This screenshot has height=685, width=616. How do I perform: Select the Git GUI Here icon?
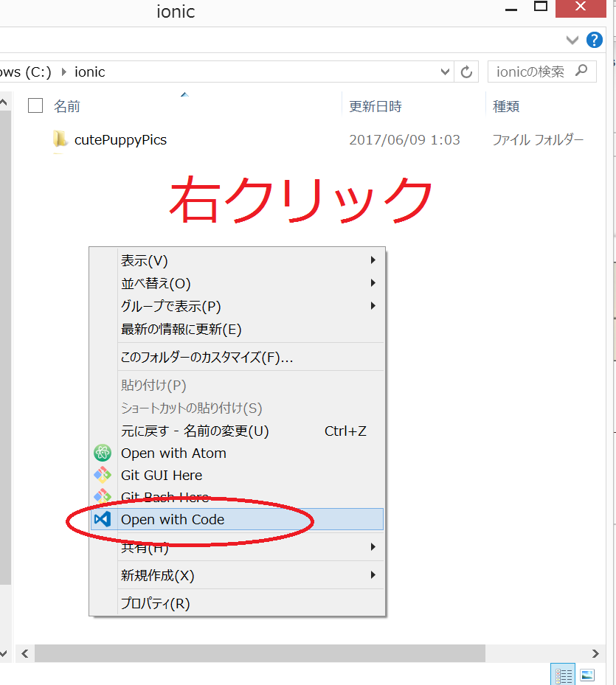103,475
